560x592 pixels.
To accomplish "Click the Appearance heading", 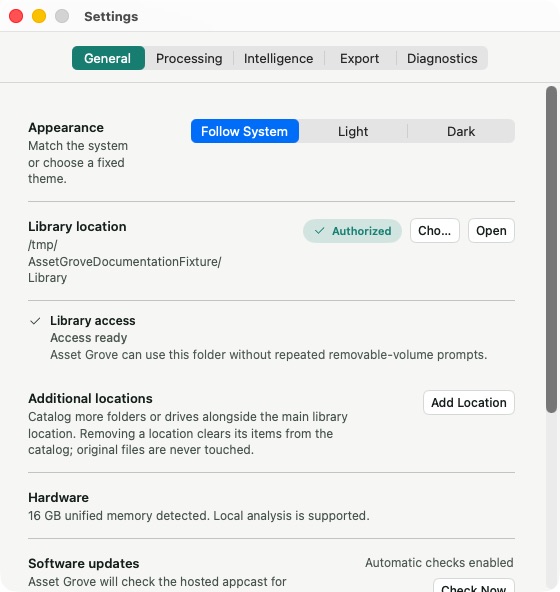I will 66,128.
